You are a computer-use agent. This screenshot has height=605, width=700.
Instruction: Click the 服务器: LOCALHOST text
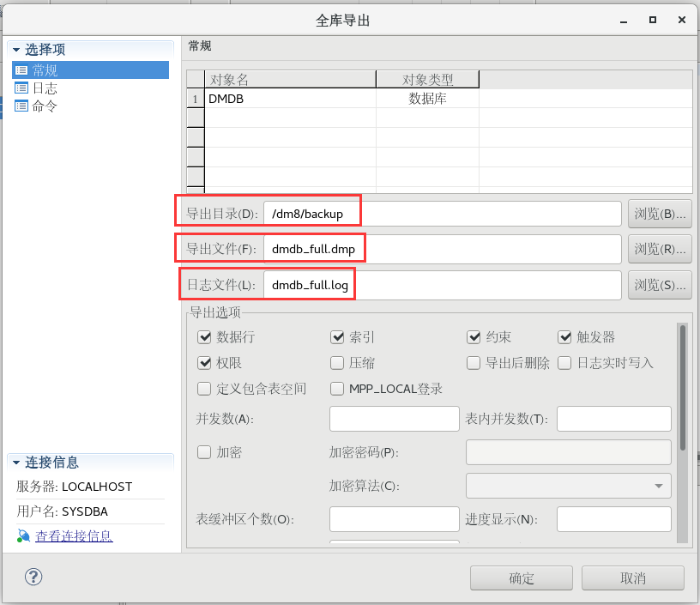[74, 487]
